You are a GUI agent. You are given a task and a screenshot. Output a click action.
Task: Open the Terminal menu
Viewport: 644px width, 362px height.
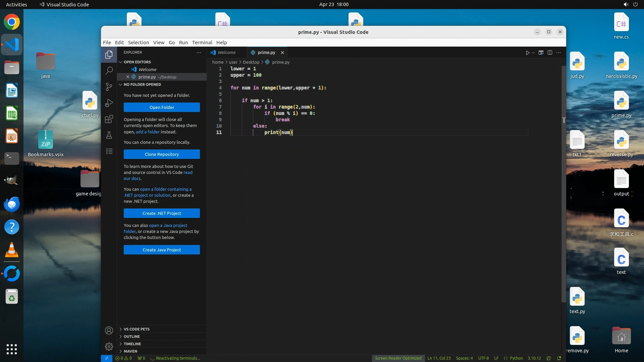pos(202,43)
